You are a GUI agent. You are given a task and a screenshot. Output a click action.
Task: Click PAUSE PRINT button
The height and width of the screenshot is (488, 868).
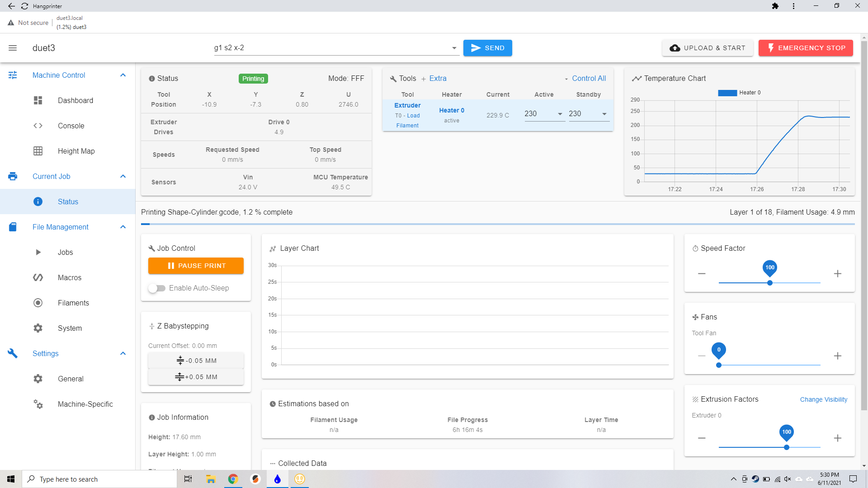(x=196, y=266)
